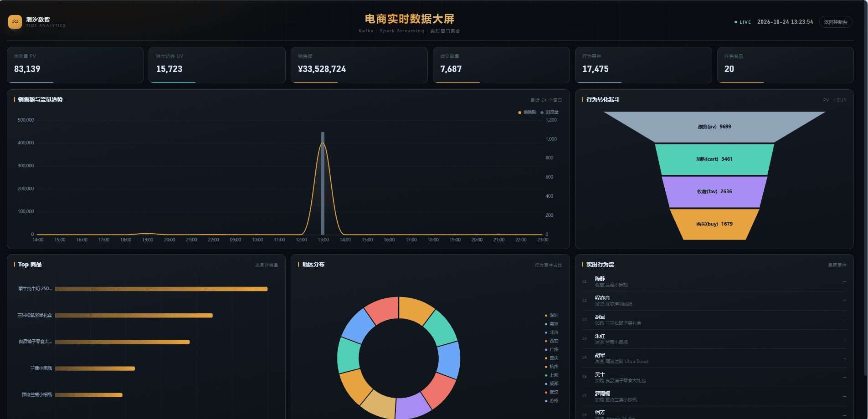The width and height of the screenshot is (868, 419).
Task: Click the 良品铺子零食 bar in Top 商品
Action: 122,342
